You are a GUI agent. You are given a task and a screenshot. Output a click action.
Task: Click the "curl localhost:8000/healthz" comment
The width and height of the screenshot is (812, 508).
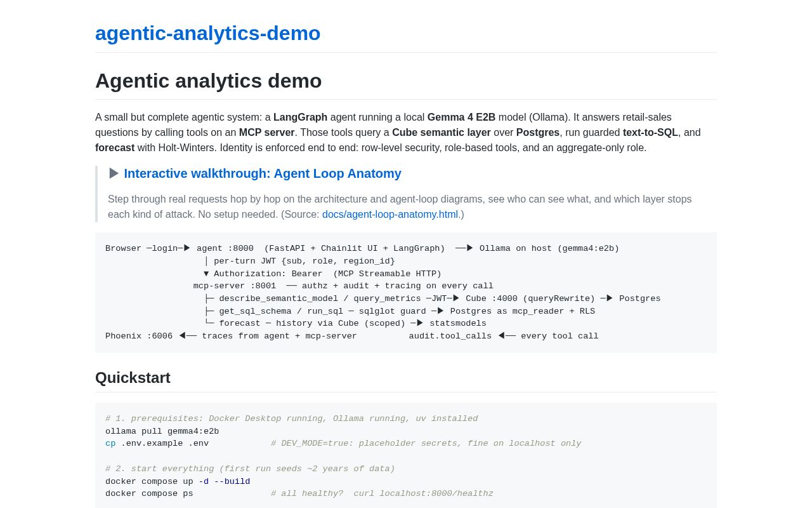(x=424, y=493)
